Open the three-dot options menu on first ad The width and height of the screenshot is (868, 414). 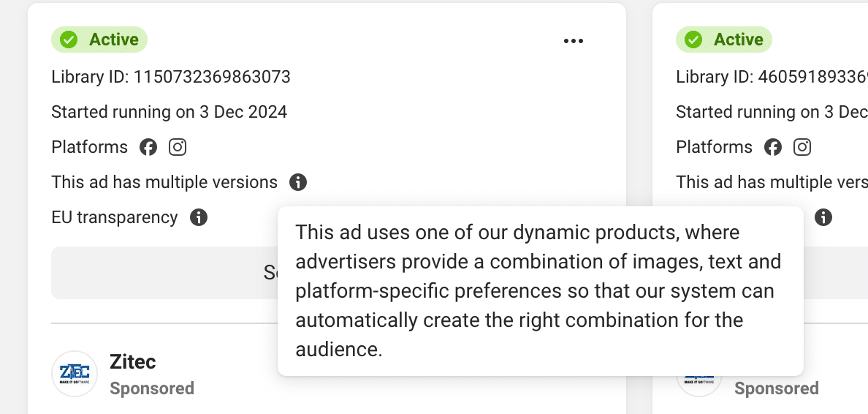574,41
